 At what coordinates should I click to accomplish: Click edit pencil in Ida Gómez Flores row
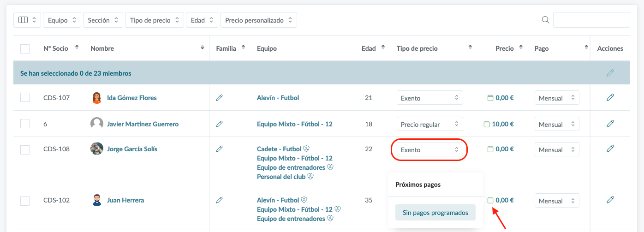tap(610, 97)
